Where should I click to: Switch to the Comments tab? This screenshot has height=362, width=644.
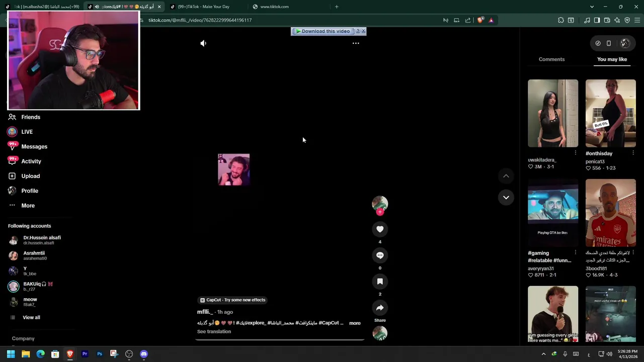(x=551, y=59)
